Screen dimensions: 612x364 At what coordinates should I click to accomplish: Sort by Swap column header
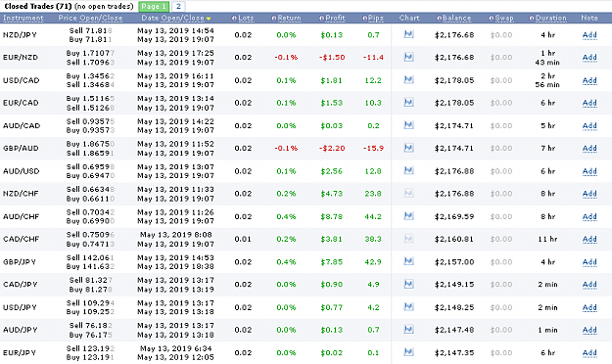pyautogui.click(x=504, y=18)
